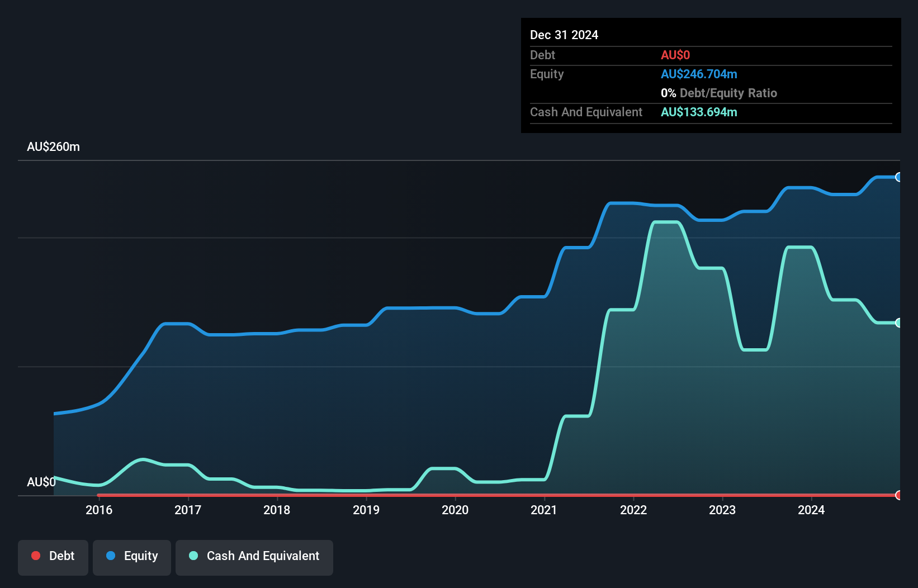Screen dimensions: 918x588
Task: Click the teal Cash And Equivalent legend dot
Action: pyautogui.click(x=193, y=556)
